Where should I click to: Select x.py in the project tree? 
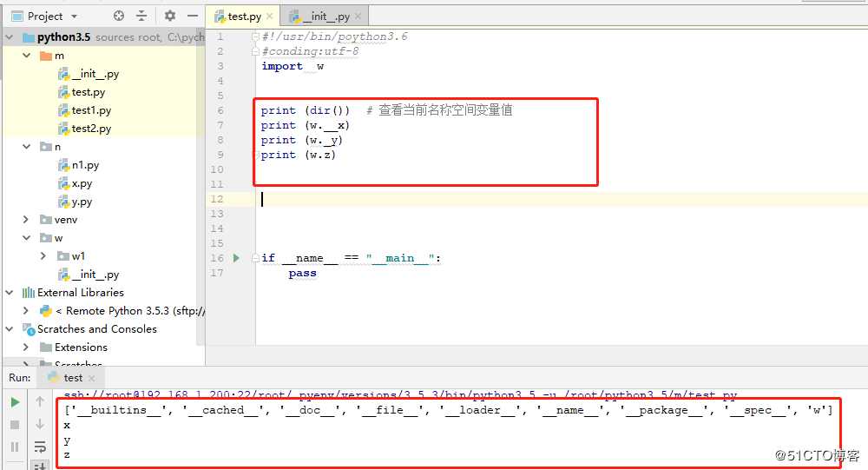pos(76,183)
